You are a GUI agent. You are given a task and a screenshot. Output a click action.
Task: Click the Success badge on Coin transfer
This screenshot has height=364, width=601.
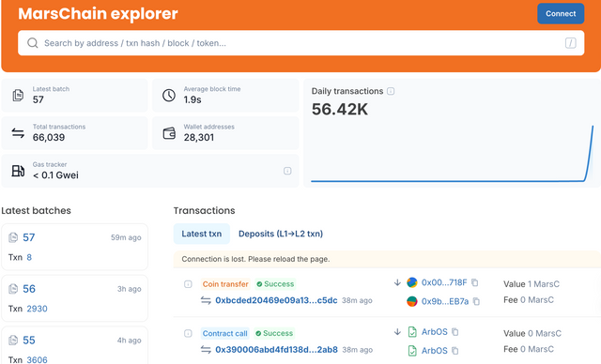tap(275, 284)
